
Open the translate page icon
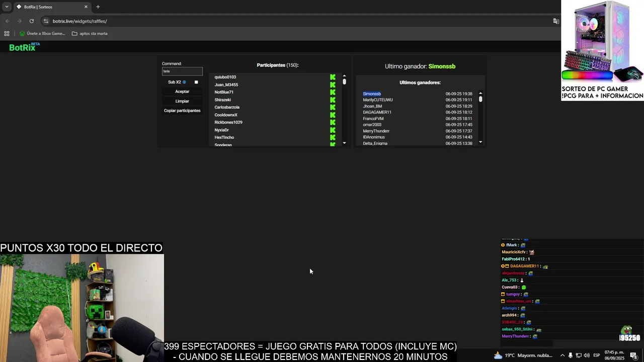pos(556,21)
